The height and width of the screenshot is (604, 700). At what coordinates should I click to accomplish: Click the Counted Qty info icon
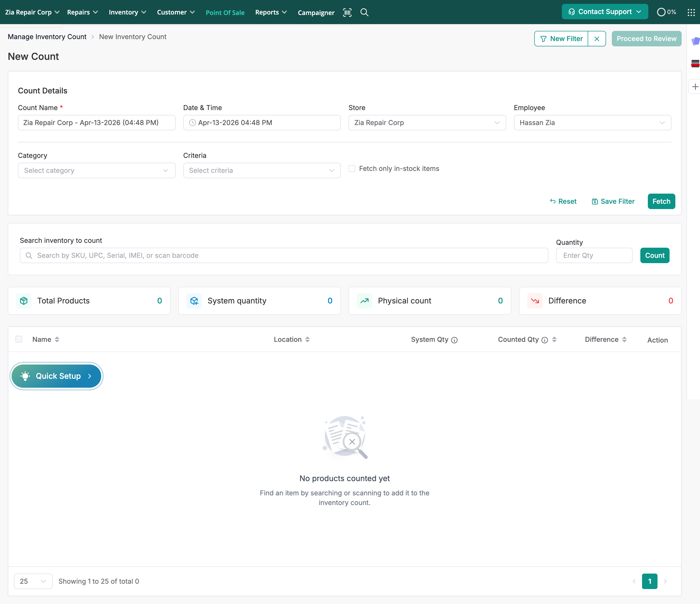coord(545,340)
